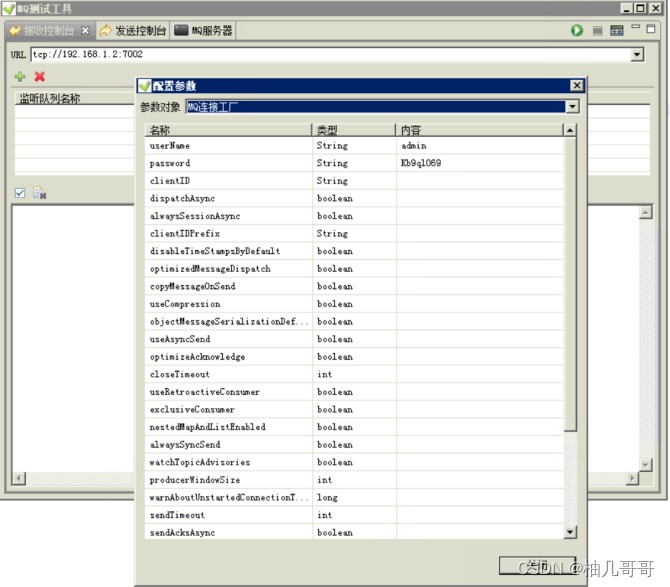Click the clear-log document icon
The height and width of the screenshot is (587, 670).
(x=40, y=193)
